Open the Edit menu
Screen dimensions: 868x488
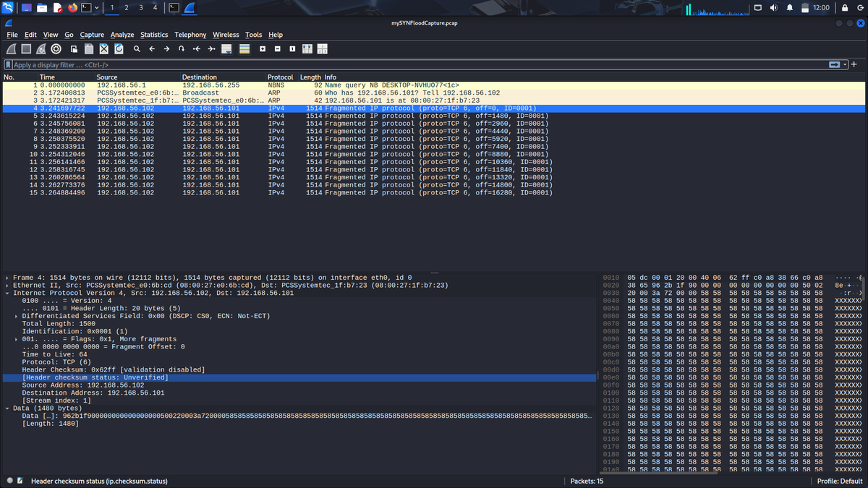coord(30,35)
